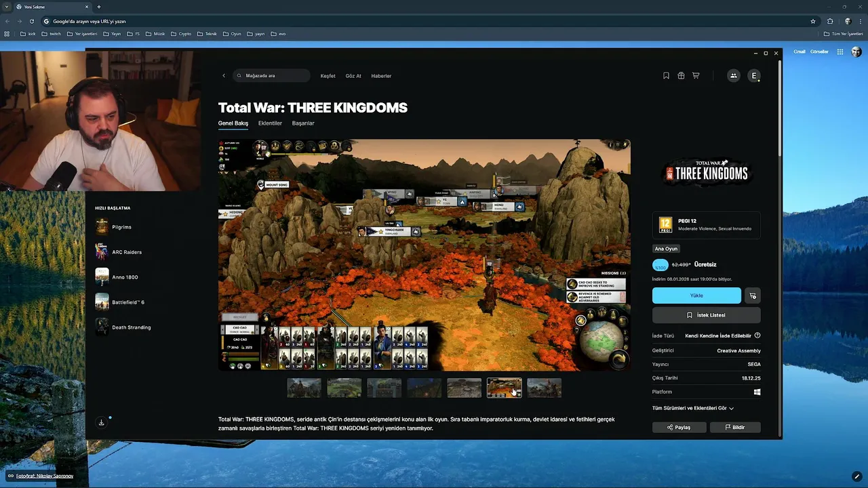This screenshot has width=868, height=488.
Task: Open wishlist bookmark icon in header
Action: click(666, 76)
